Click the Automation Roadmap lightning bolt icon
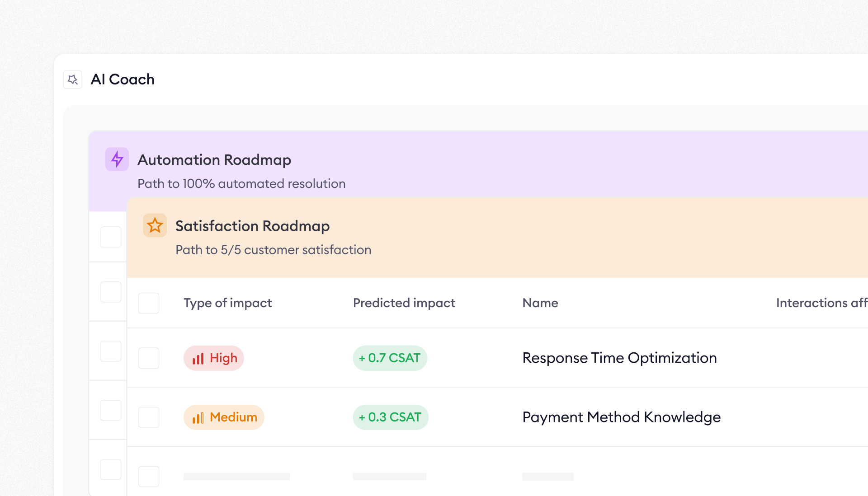The image size is (868, 496). 117,159
